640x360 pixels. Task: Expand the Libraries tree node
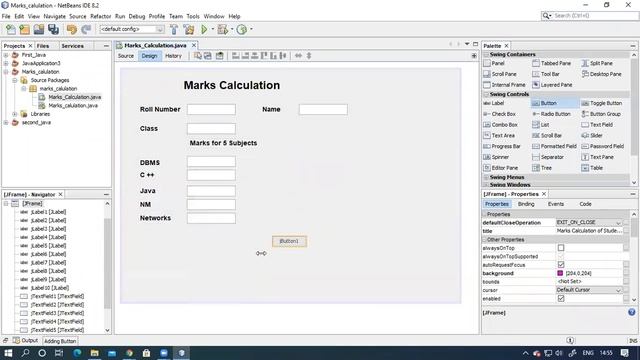pyautogui.click(x=15, y=114)
